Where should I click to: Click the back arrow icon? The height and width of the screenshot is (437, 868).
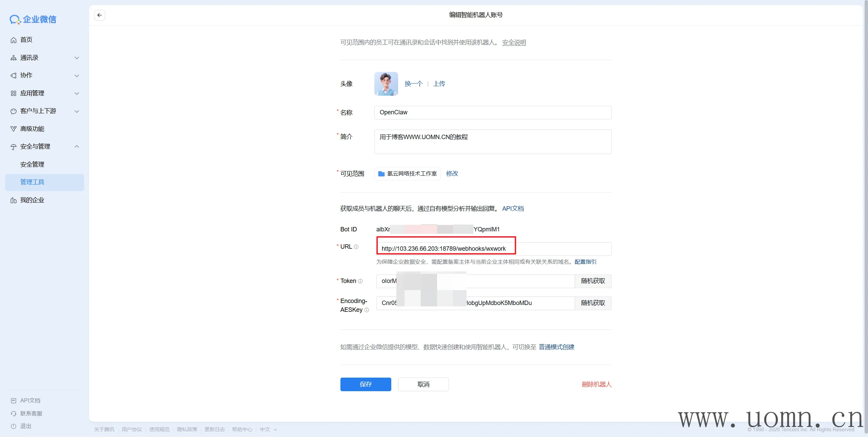[x=99, y=15]
